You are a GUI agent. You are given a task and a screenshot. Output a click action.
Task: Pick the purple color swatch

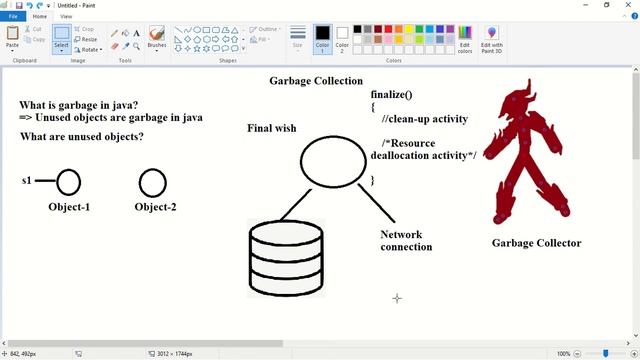tap(450, 29)
